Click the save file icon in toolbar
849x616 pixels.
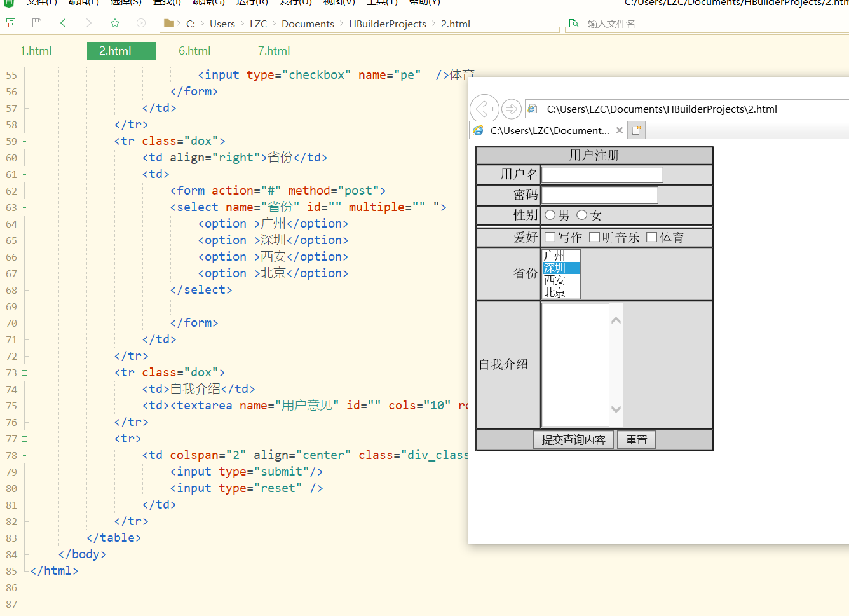pos(37,24)
